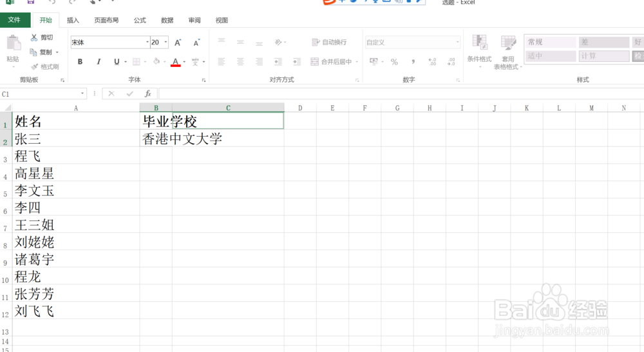Open font color dropdown arrow

coord(184,62)
